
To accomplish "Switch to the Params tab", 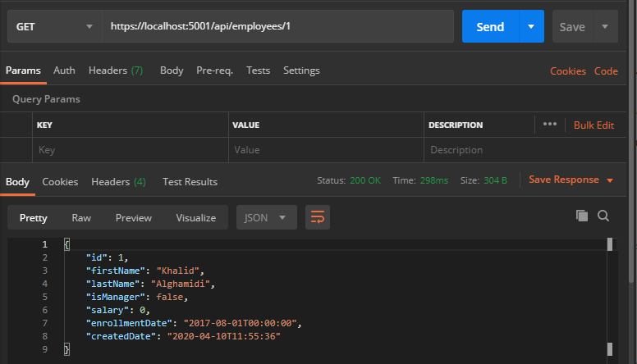I will pos(23,71).
